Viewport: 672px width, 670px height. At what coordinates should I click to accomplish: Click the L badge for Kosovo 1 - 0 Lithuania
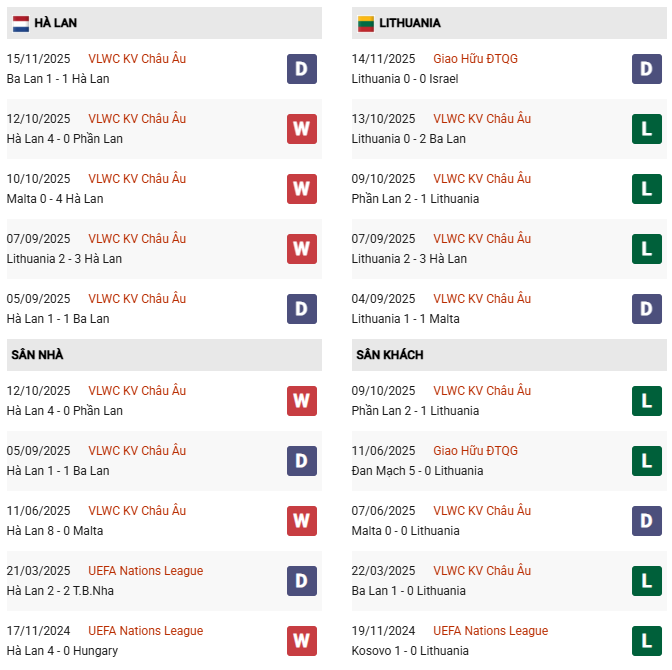pos(647,640)
